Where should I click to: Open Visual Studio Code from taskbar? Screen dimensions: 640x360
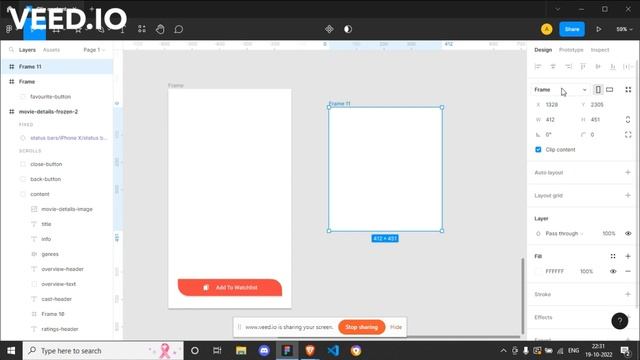click(x=333, y=351)
